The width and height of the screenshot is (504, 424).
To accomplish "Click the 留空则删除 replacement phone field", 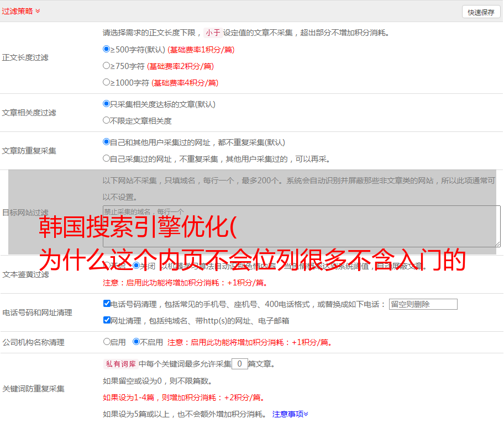I will 423,304.
